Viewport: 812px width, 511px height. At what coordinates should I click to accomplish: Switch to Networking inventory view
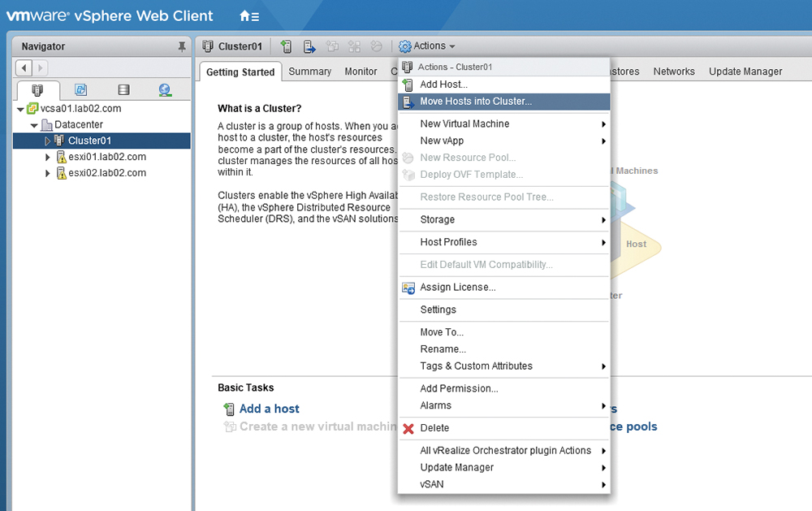pos(165,90)
